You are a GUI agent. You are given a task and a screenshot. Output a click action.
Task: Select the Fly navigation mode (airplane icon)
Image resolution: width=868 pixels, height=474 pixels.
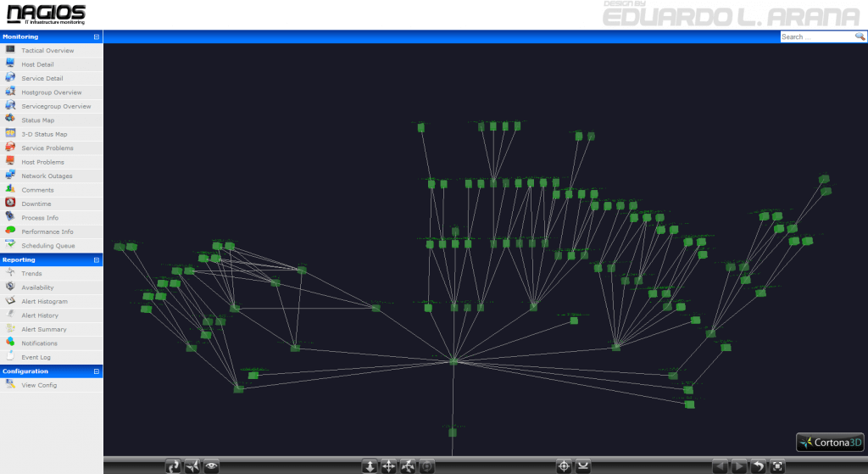click(x=192, y=466)
